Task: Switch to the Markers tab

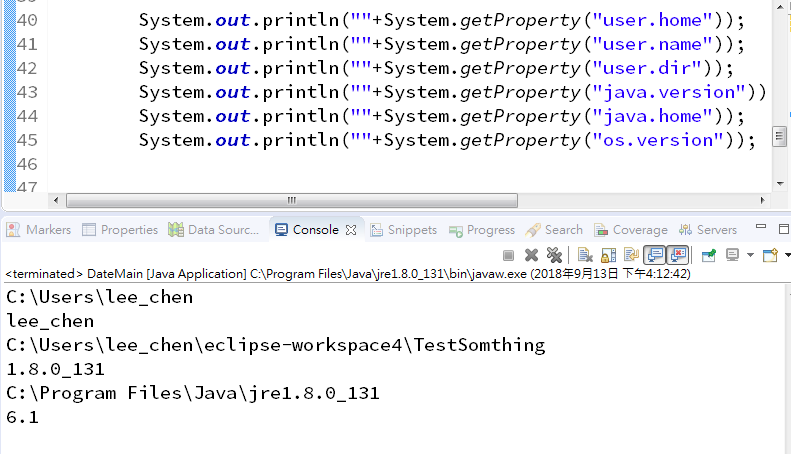Action: pyautogui.click(x=39, y=230)
